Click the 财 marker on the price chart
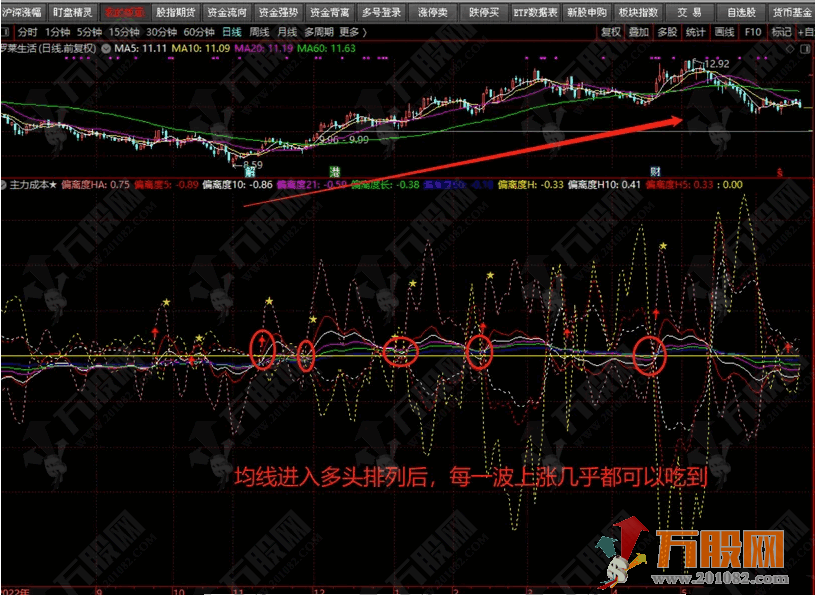Viewport: 815px width, 595px height. 655,172
